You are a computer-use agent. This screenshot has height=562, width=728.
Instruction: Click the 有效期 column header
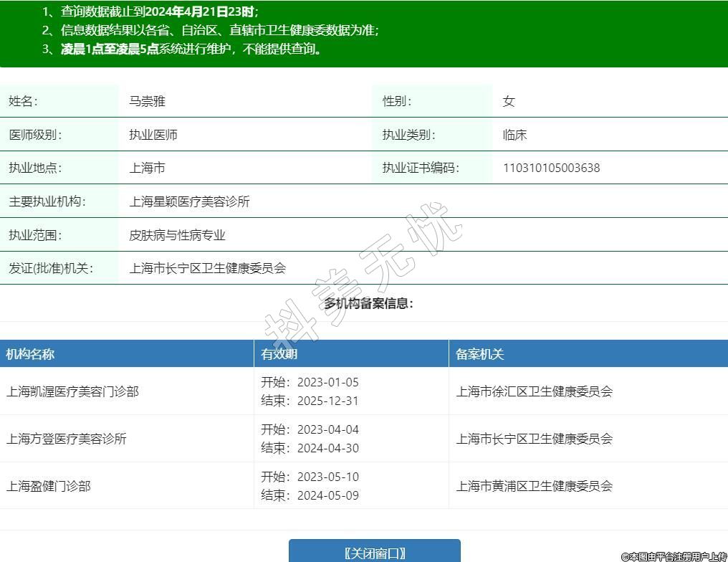tap(279, 354)
